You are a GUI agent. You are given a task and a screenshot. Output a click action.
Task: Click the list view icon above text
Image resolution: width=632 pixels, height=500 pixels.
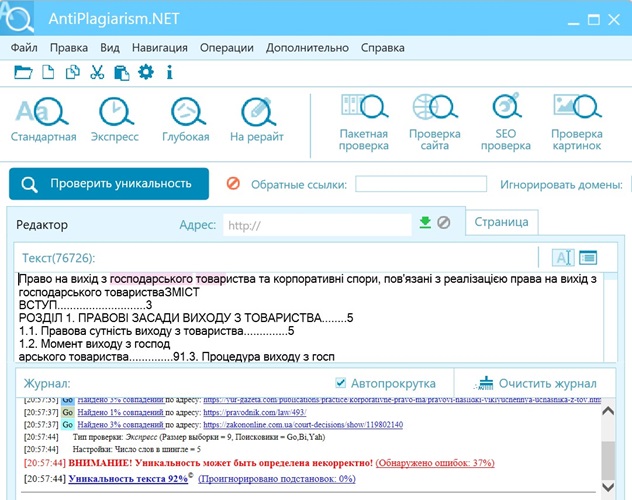pyautogui.click(x=588, y=257)
